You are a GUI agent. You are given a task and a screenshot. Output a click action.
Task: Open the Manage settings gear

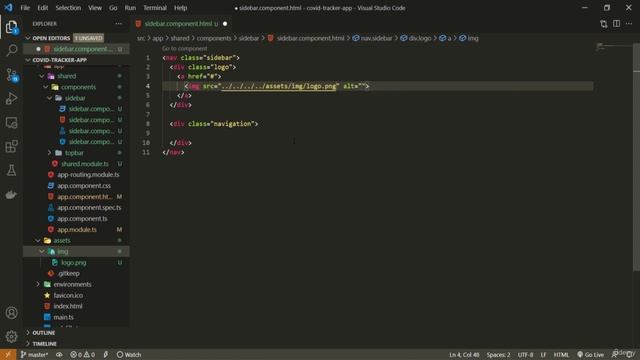tap(11, 336)
